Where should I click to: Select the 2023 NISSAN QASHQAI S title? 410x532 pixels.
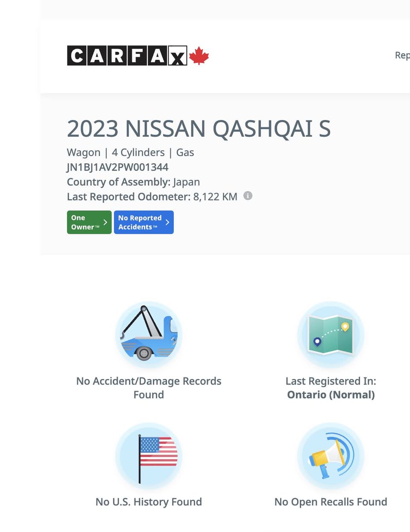coord(199,129)
